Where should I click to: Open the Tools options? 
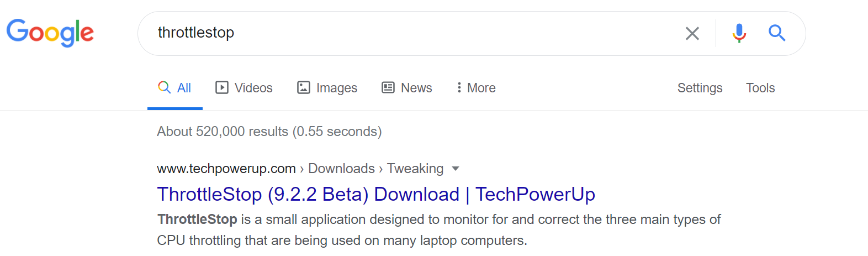click(x=760, y=88)
